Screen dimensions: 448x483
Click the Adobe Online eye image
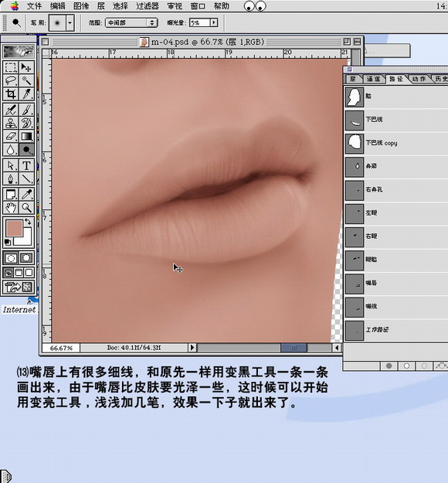click(19, 52)
